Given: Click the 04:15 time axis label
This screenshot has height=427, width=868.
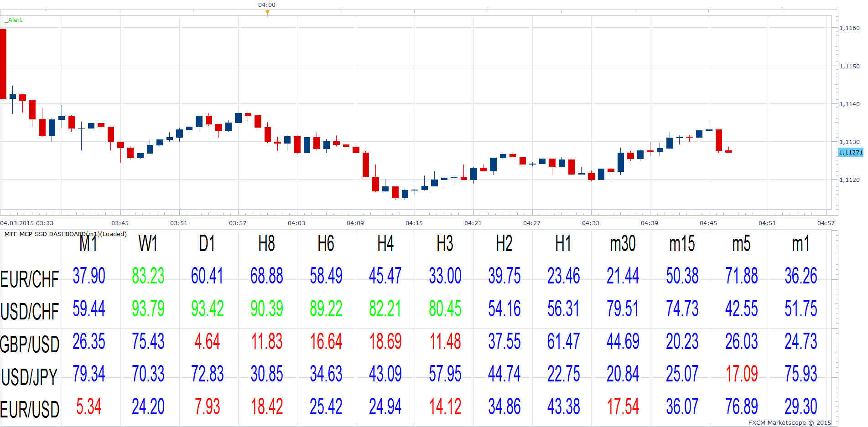Looking at the screenshot, I should tap(414, 223).
